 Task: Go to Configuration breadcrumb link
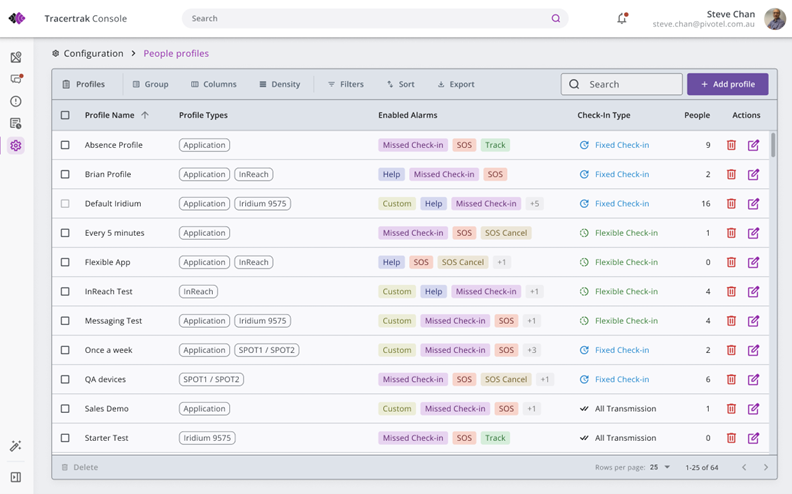93,53
